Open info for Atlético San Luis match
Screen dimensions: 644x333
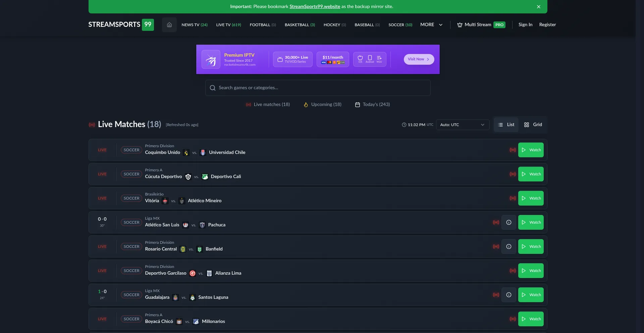click(509, 222)
